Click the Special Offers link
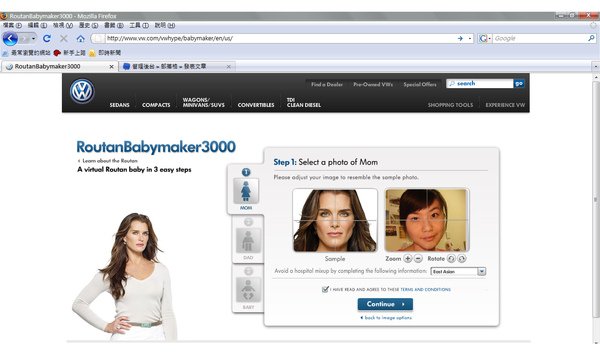 [420, 84]
